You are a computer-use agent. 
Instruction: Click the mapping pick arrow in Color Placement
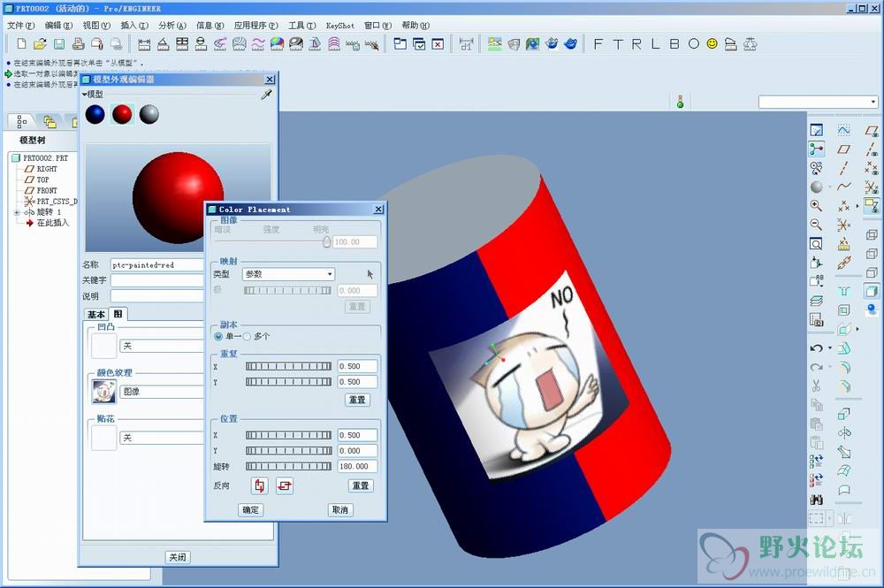pyautogui.click(x=370, y=274)
